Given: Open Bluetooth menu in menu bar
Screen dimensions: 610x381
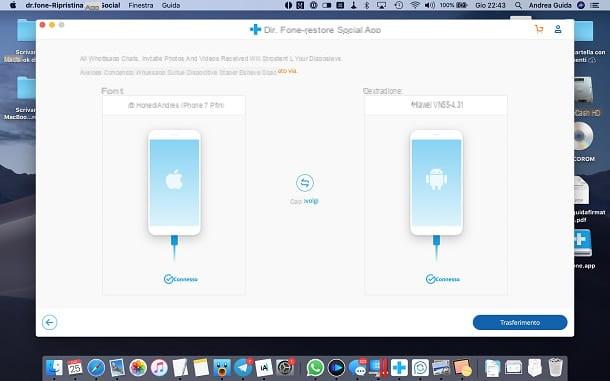Looking at the screenshot, I should (366, 5).
